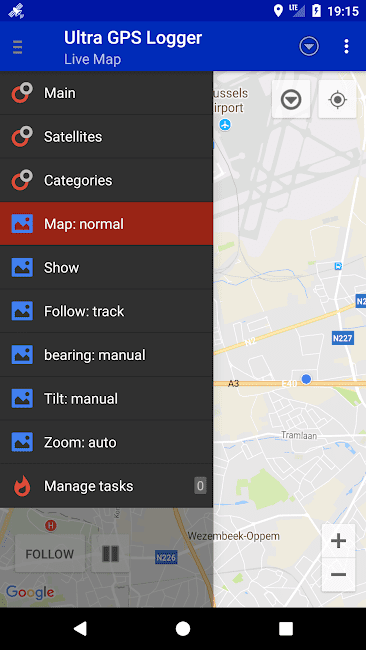Zoom out the map with minus
This screenshot has width=366, height=650.
(x=339, y=575)
